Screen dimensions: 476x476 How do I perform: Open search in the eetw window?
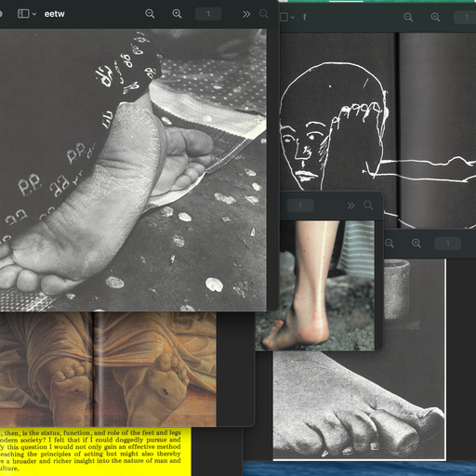click(x=264, y=14)
